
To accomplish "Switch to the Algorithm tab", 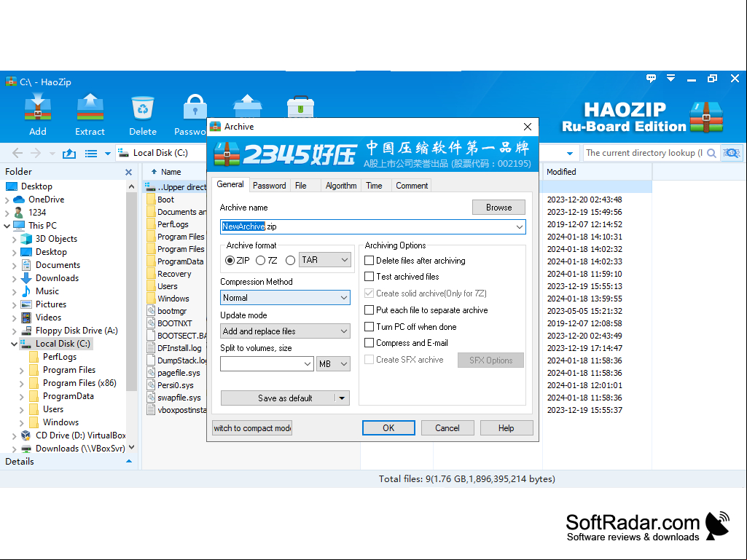I will point(341,186).
